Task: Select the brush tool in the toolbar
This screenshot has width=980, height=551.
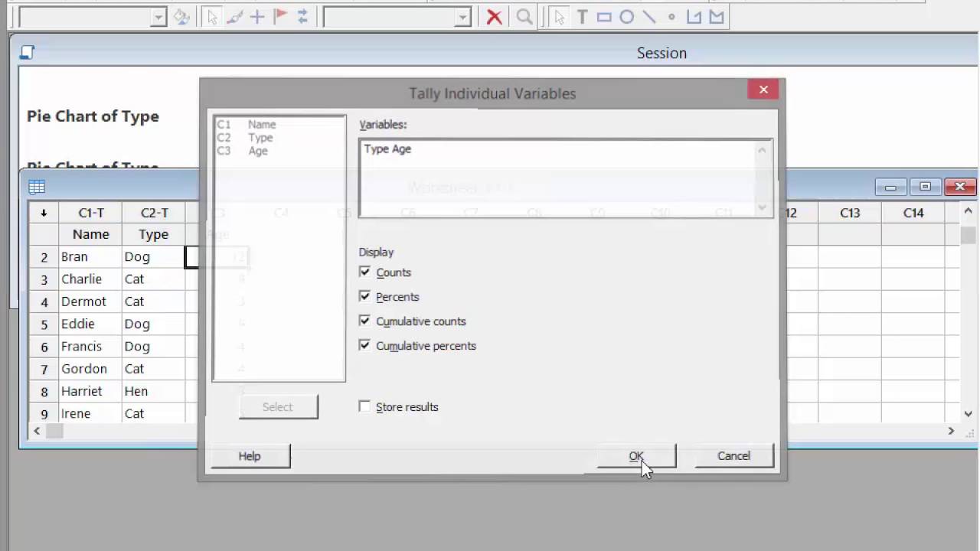Action: point(234,17)
